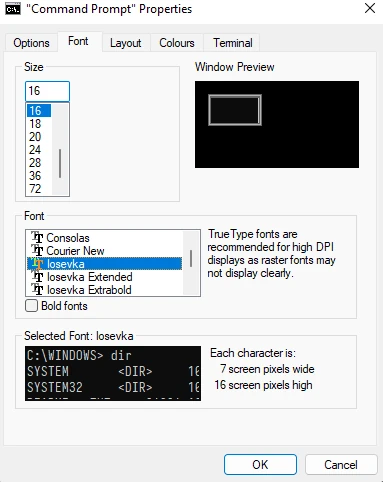Choose font size 18

coord(39,124)
